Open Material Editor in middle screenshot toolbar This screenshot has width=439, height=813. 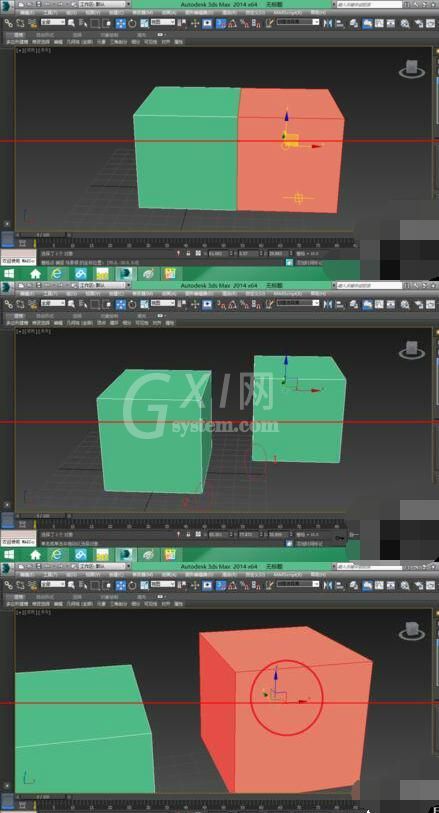tap(405, 304)
